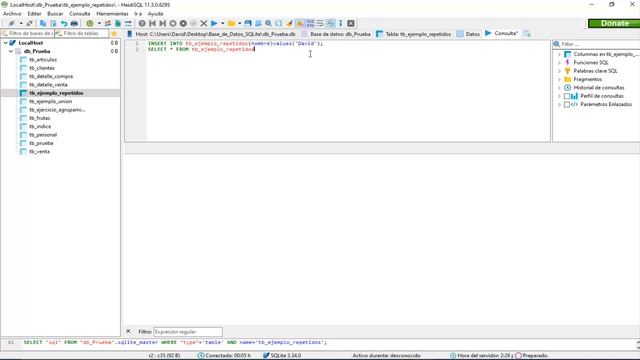Jump to first row icon

pos(152,24)
